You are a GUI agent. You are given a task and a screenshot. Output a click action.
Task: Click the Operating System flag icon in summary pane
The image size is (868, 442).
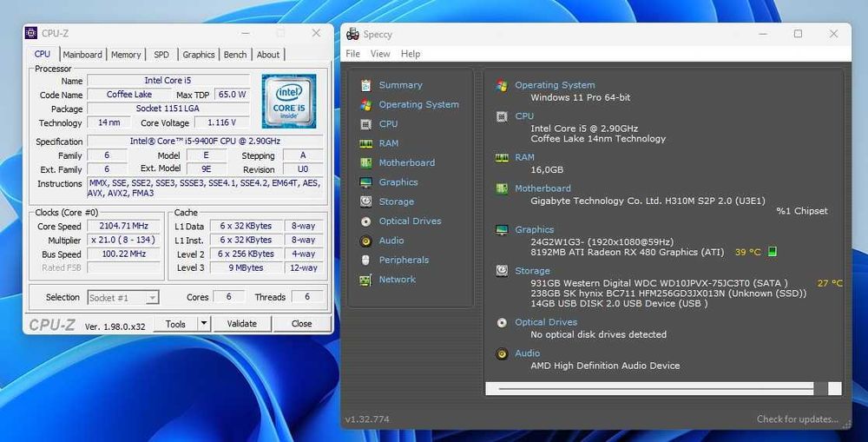(x=502, y=85)
